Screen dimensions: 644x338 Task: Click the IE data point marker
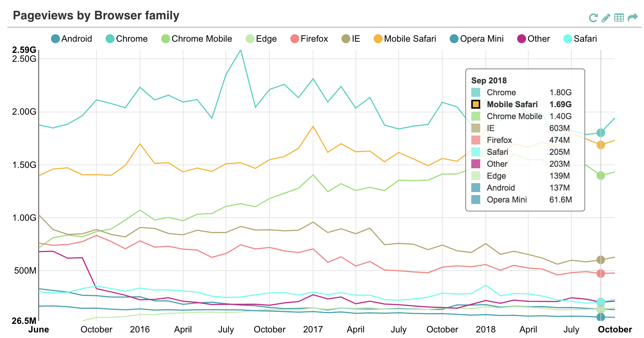(x=600, y=260)
